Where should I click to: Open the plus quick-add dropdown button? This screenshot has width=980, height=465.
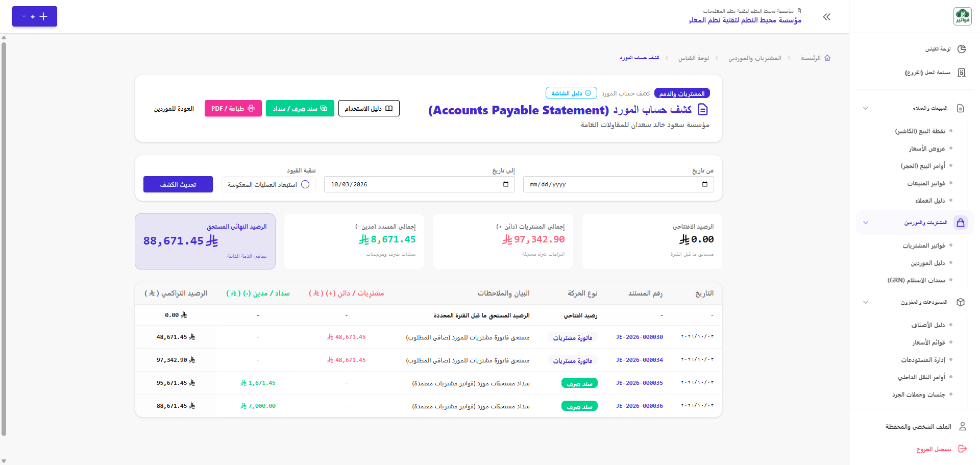35,16
